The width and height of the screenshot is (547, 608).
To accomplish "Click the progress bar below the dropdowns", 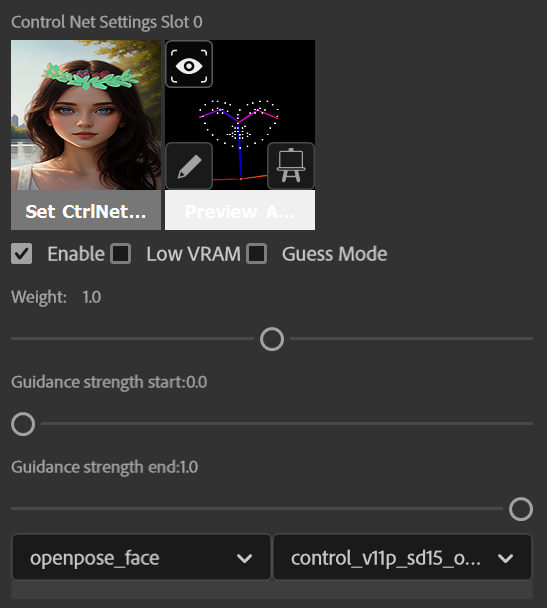I will (x=272, y=590).
